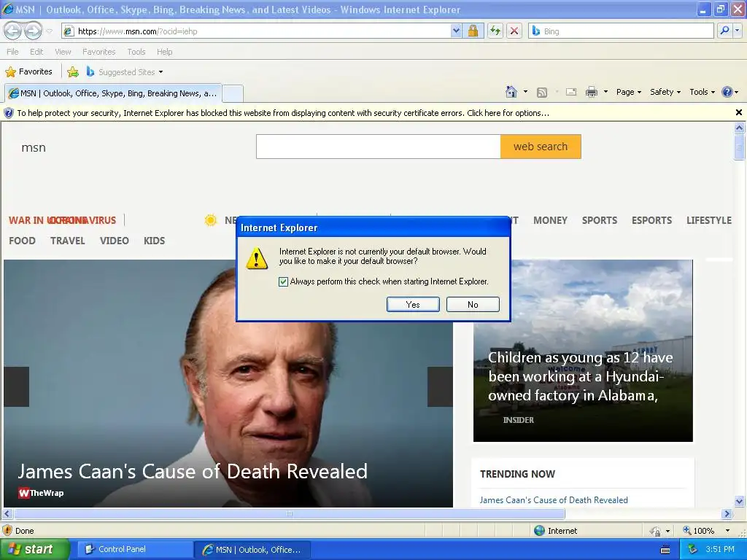Click the magnifier search button
The width and height of the screenshot is (747, 560).
click(x=724, y=31)
